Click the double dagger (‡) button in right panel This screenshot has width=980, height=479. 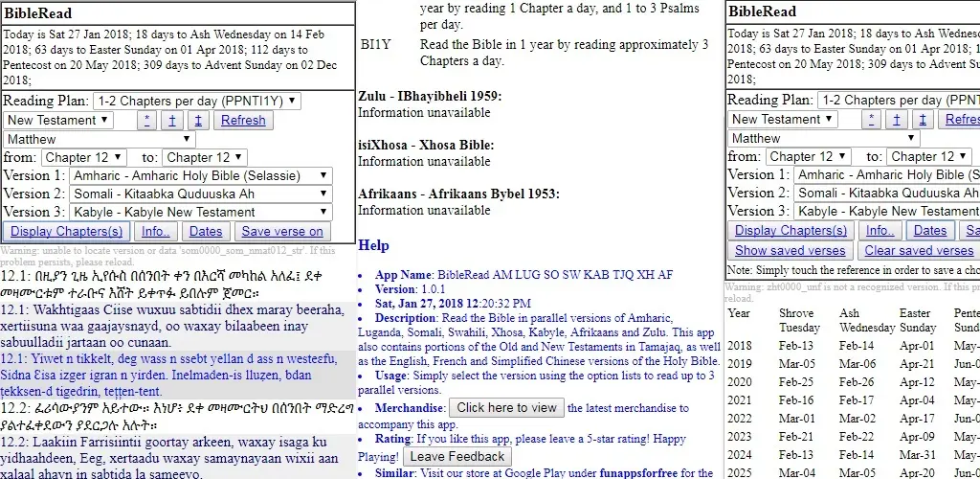coord(923,120)
